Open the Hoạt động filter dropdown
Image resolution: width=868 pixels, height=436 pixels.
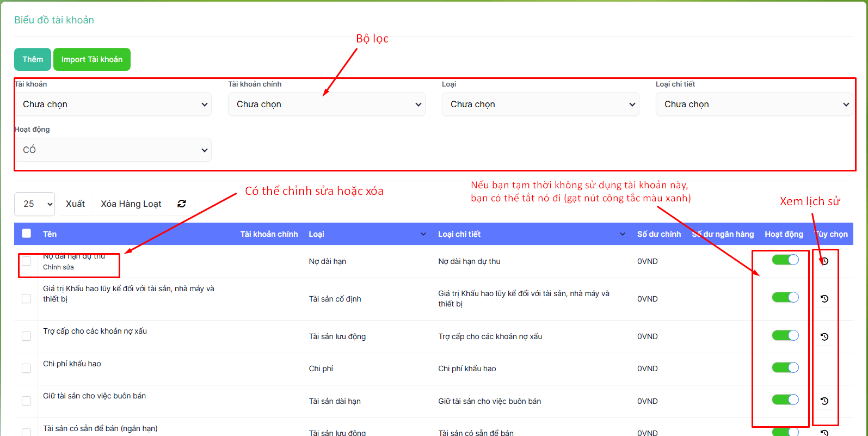113,150
